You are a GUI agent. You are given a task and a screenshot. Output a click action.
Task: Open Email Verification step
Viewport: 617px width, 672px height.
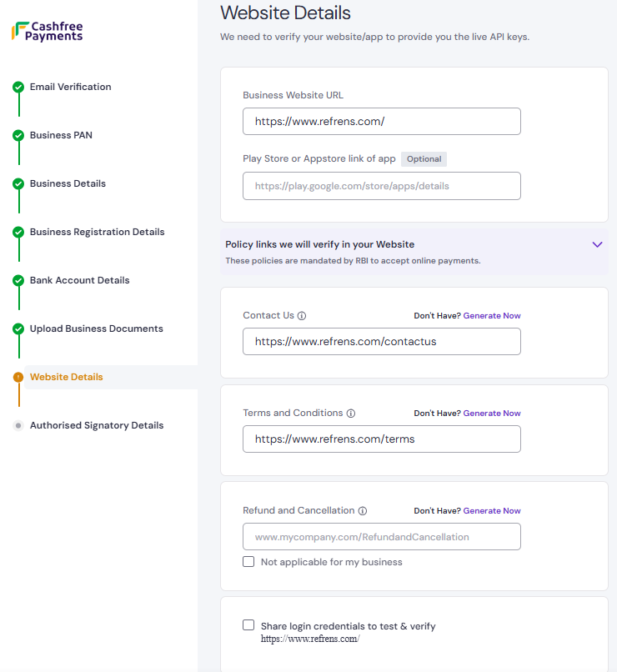tap(70, 87)
